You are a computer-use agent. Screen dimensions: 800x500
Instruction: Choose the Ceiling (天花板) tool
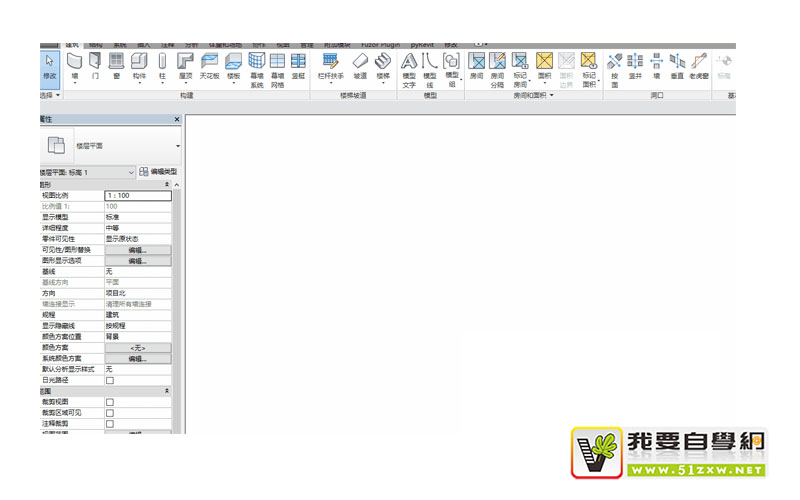click(209, 66)
